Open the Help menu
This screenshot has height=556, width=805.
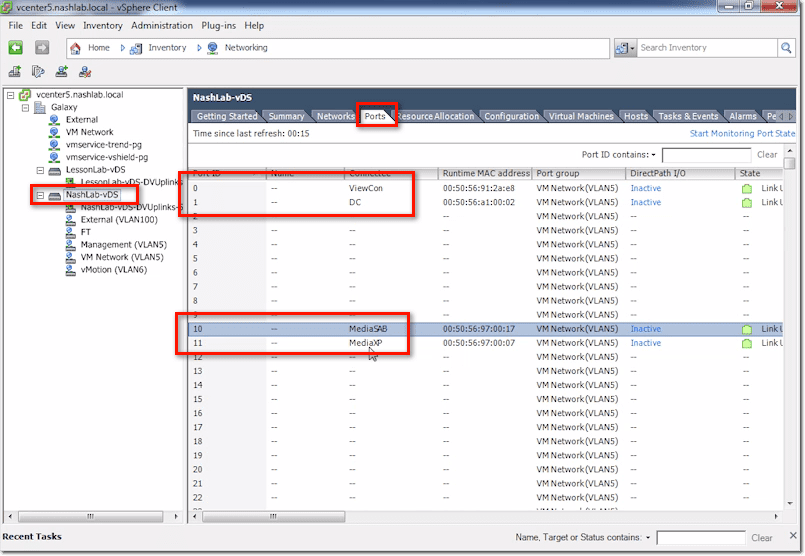click(x=254, y=26)
